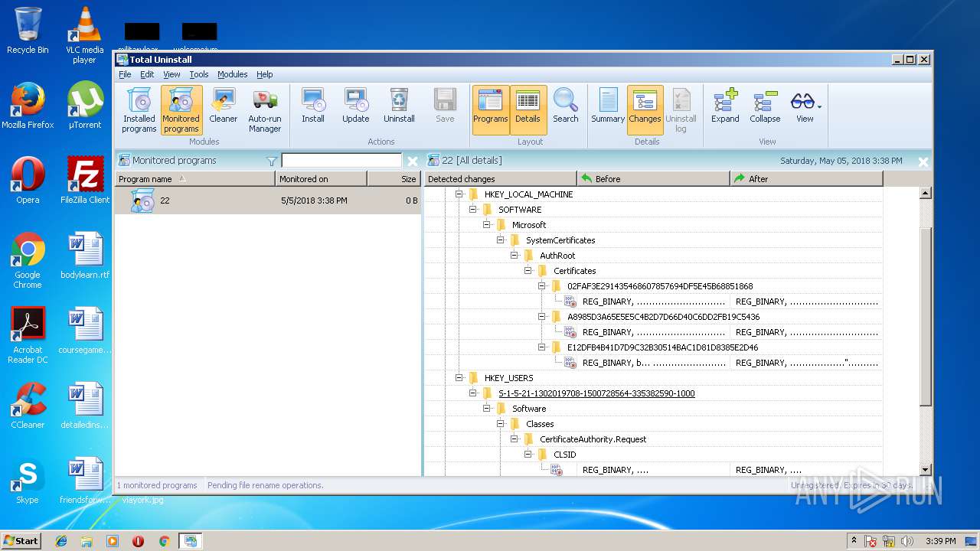
Task: Collapse the SOFTWARE node under HKEY_LOCAL_MACHINE
Action: (473, 210)
